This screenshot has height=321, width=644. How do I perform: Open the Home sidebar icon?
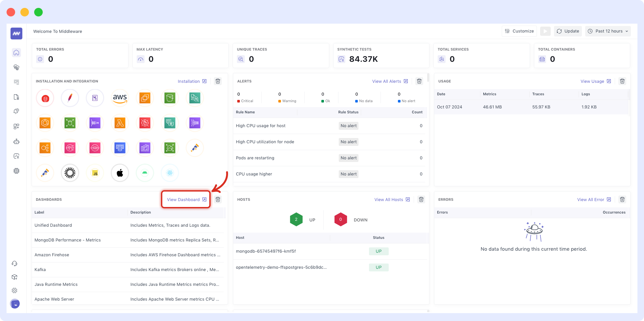[16, 53]
